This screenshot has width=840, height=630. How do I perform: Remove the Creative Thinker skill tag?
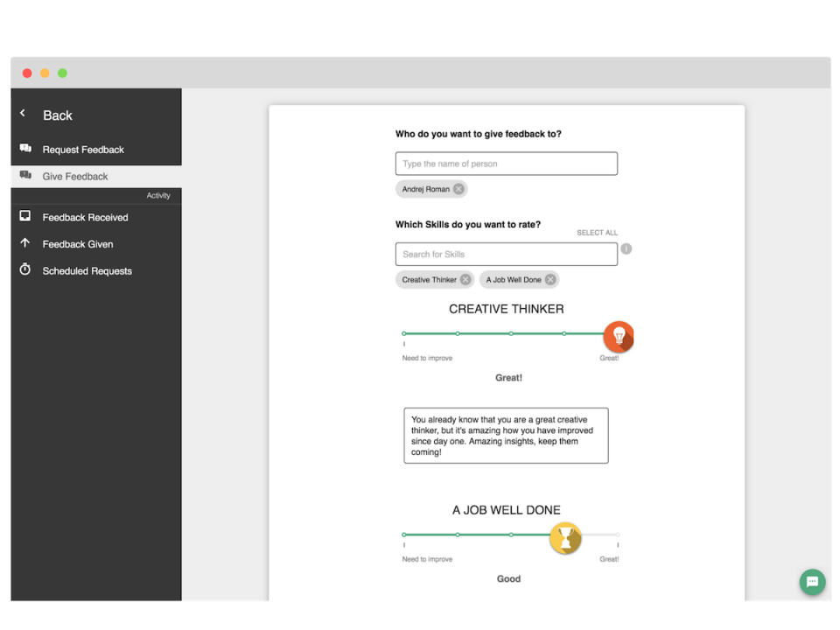point(466,279)
